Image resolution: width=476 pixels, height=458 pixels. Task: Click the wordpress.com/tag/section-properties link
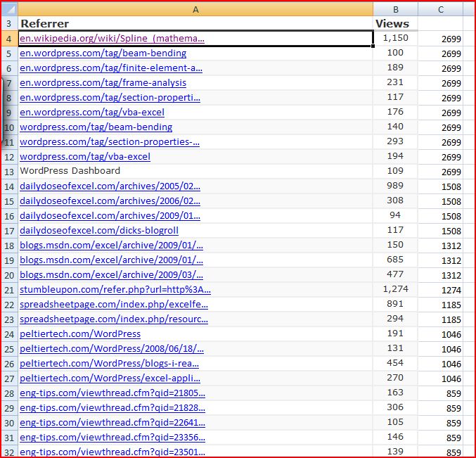point(109,142)
